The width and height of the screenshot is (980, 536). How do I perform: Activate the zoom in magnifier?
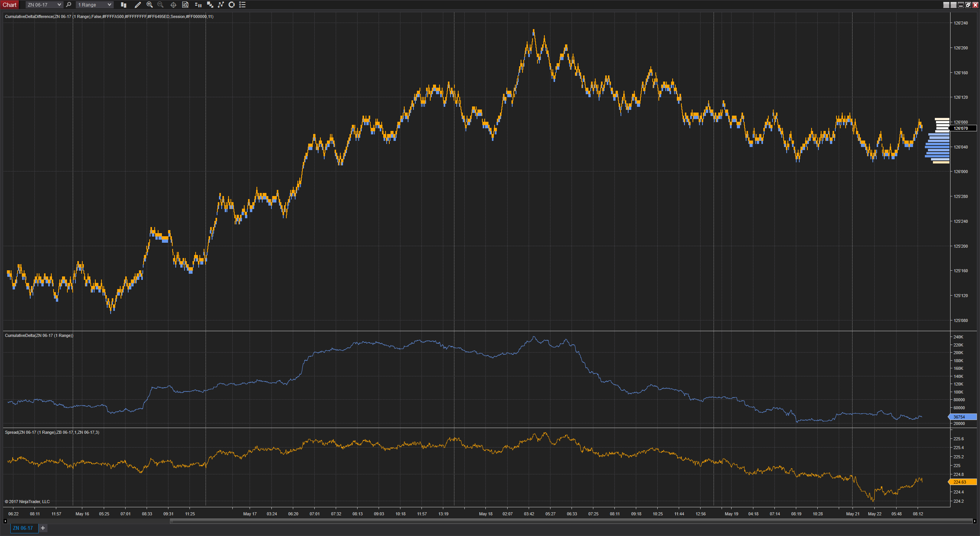point(150,5)
